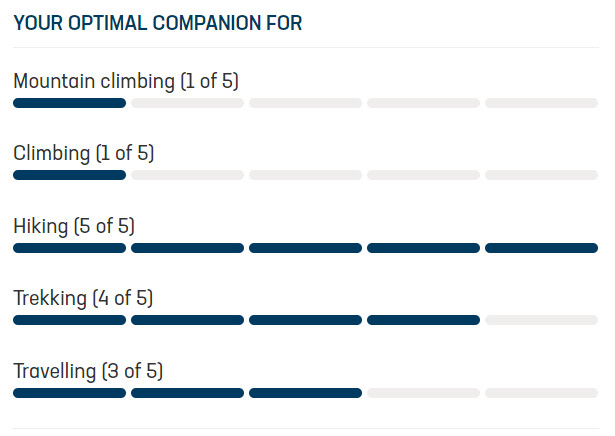Viewport: 615px width, 436px height.
Task: Click third empty Climbing rating segment
Action: [306, 175]
